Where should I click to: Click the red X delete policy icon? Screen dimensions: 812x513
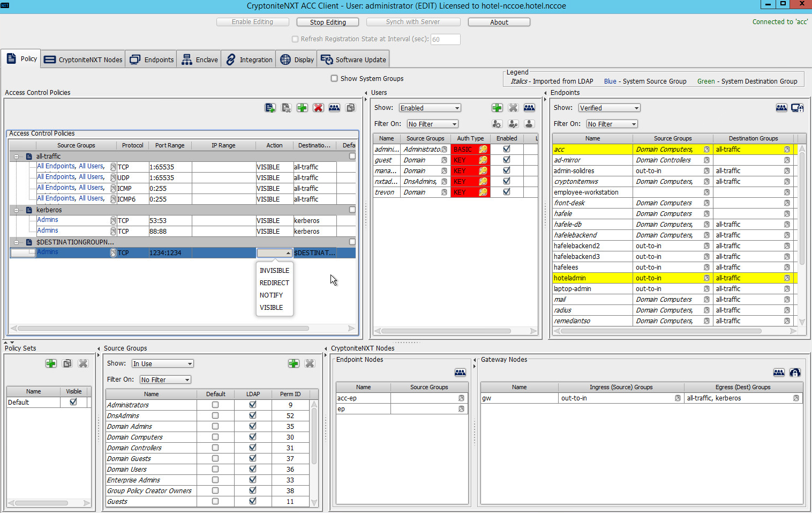[318, 108]
